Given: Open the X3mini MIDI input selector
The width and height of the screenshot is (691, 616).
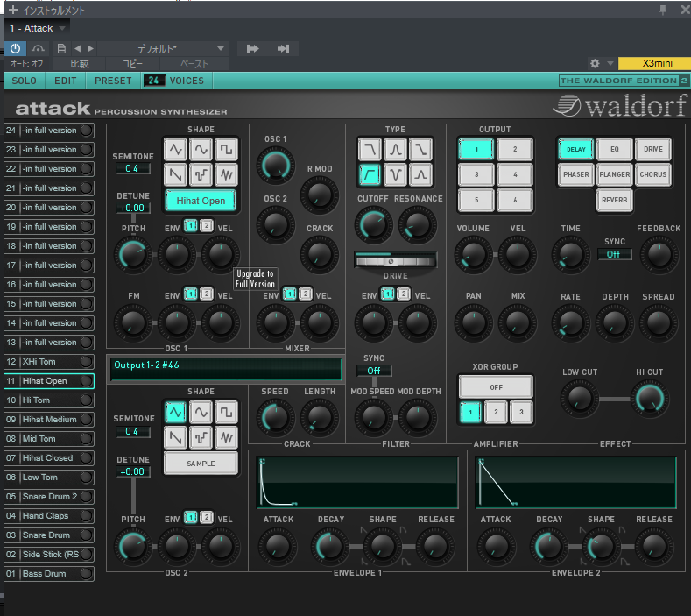Looking at the screenshot, I should [x=654, y=63].
